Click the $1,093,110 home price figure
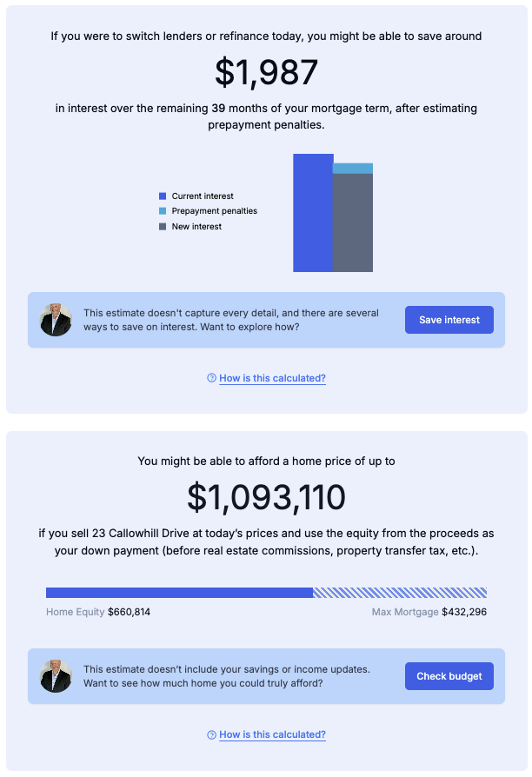This screenshot has height=777, width=532. pos(266,496)
